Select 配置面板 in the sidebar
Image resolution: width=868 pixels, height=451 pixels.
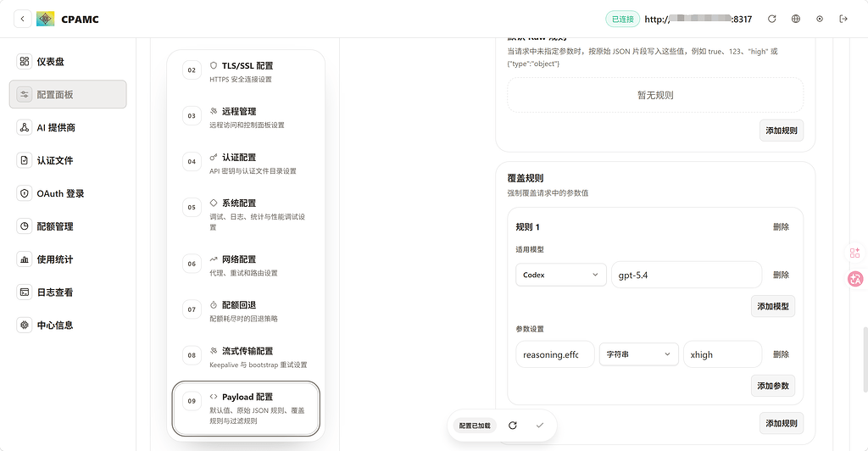pyautogui.click(x=68, y=94)
